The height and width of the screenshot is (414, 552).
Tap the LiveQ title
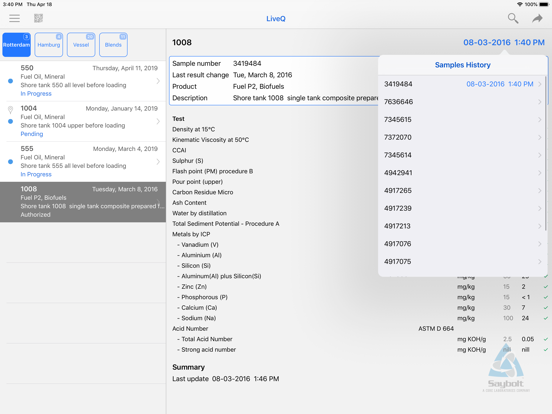pos(276,19)
